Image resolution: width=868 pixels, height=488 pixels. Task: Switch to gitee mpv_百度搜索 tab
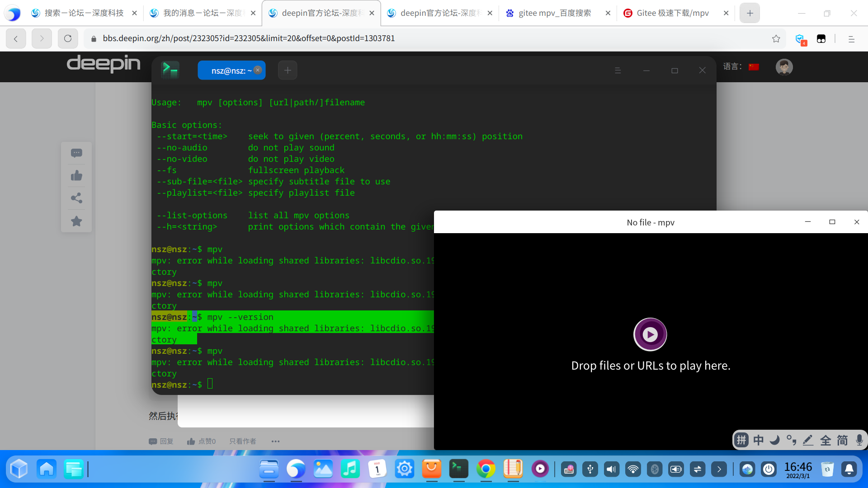pos(554,13)
